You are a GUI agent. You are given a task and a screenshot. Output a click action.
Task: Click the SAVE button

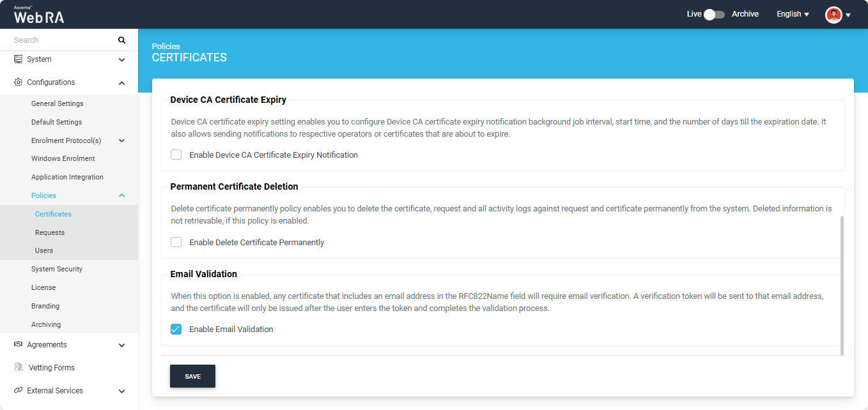192,376
